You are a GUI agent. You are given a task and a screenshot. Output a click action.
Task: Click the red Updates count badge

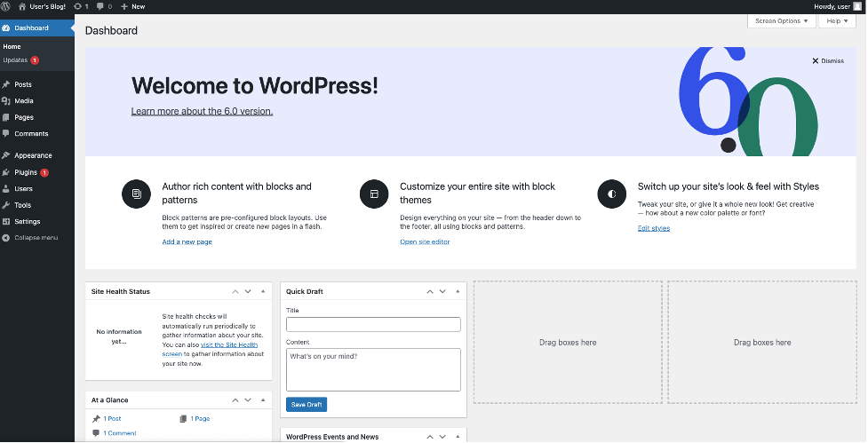(35, 60)
